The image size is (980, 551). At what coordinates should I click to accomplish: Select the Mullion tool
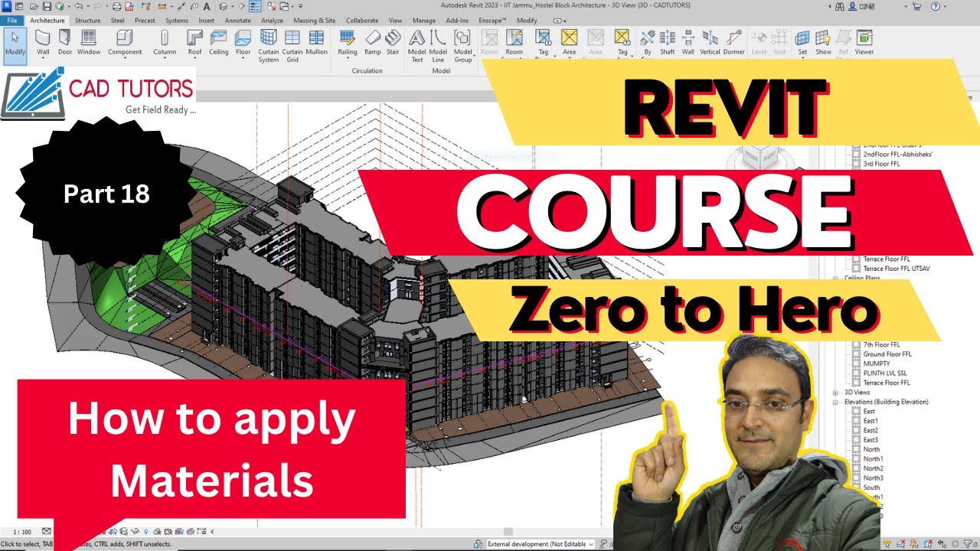click(316, 43)
